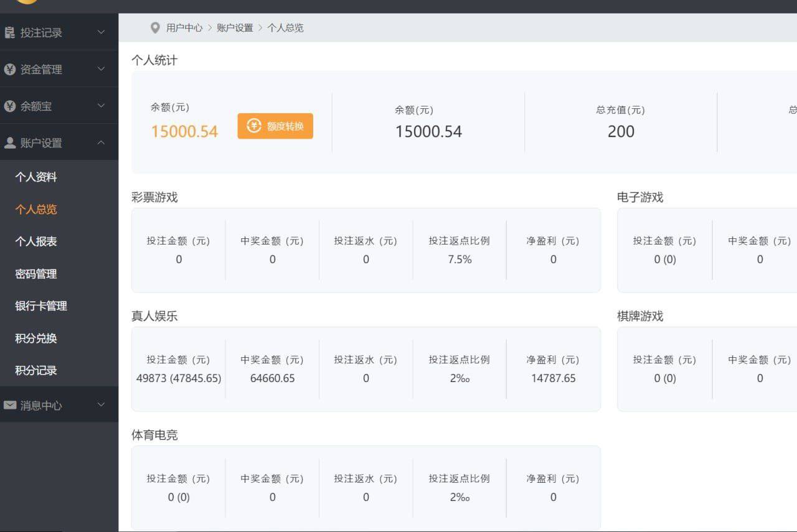
Task: Click the location pin in the breadcrumb
Action: click(156, 27)
